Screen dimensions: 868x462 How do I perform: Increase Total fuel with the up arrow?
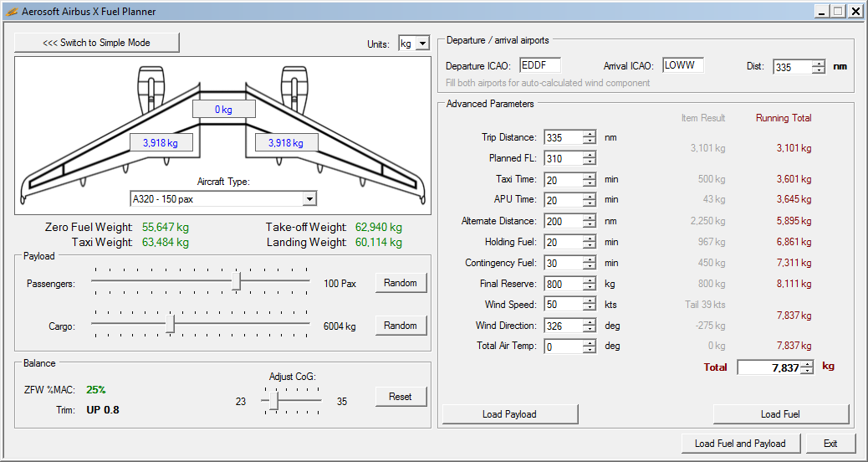(x=808, y=364)
